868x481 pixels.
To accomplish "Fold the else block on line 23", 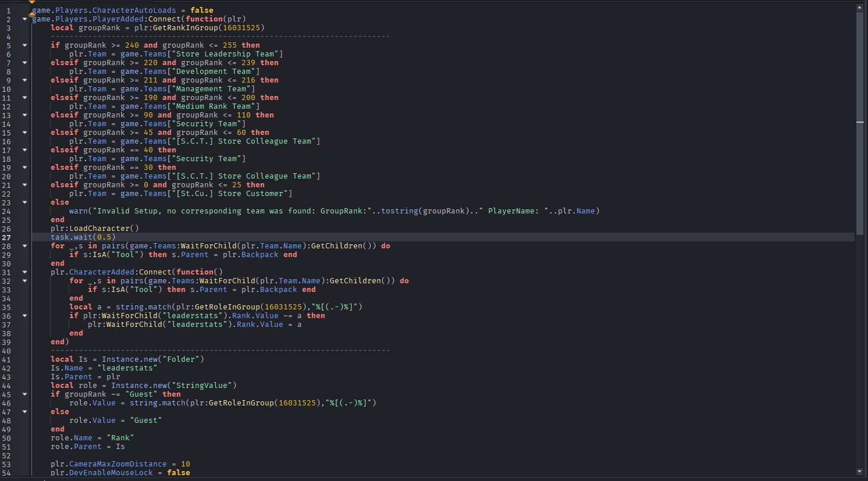I will pos(24,202).
